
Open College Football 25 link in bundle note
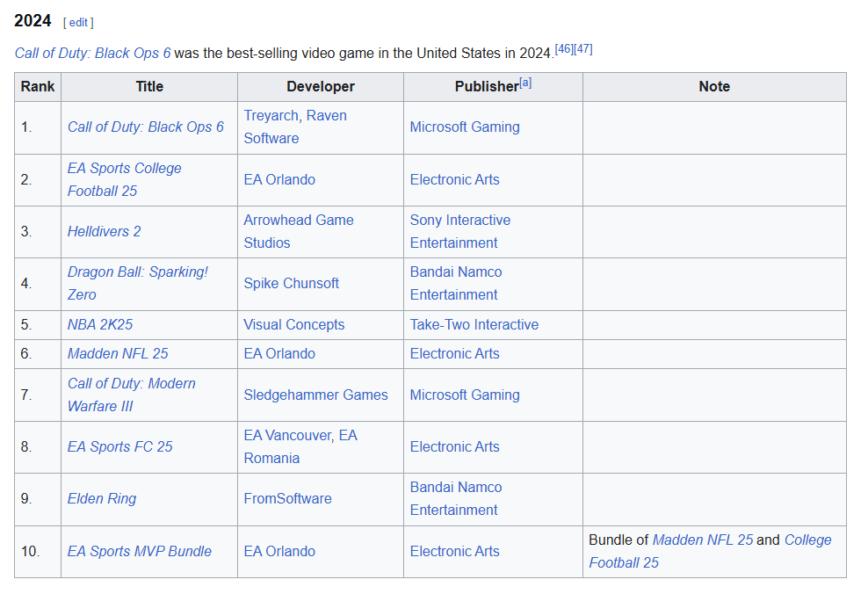710,551
